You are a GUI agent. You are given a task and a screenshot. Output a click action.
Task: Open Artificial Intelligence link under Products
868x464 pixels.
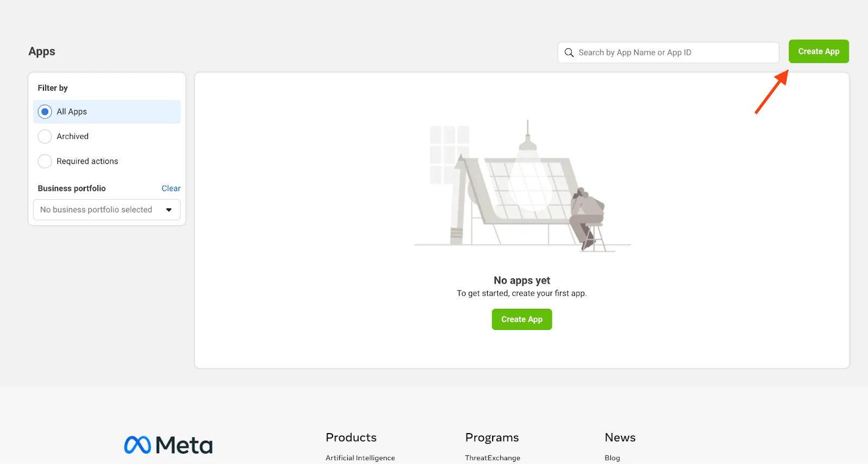point(360,458)
